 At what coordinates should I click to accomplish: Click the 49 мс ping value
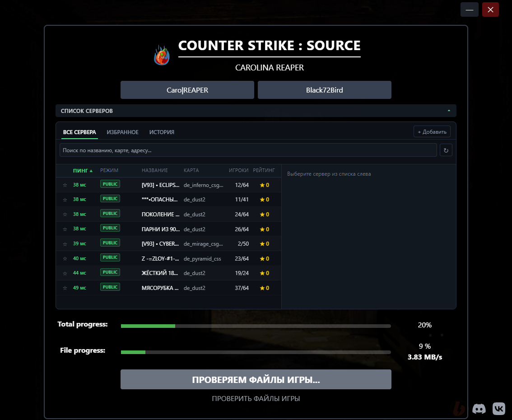coord(79,288)
